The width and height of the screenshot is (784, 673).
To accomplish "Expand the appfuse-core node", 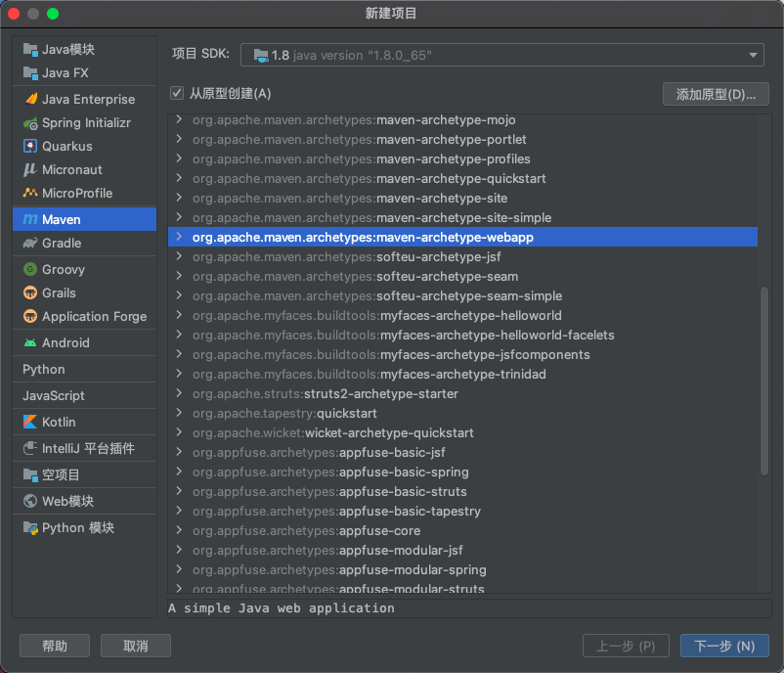I will pos(179,530).
